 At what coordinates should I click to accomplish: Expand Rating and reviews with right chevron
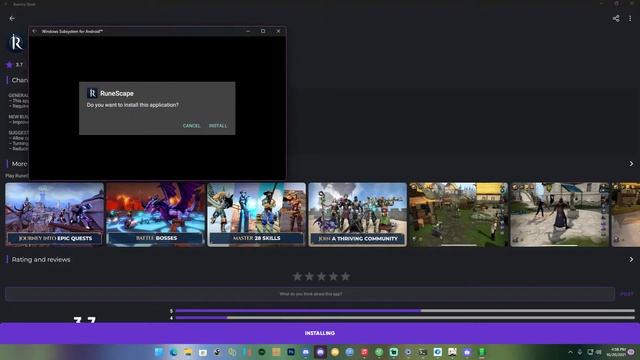631,260
